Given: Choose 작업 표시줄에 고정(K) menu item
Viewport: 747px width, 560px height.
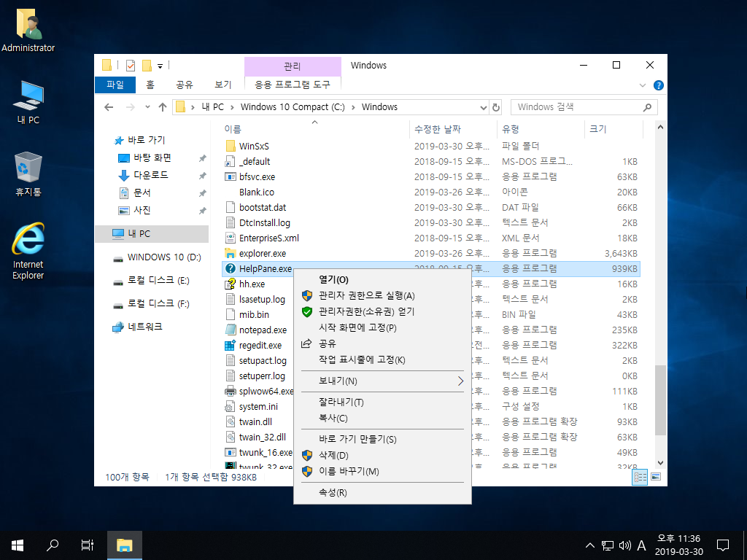Looking at the screenshot, I should (x=382, y=360).
